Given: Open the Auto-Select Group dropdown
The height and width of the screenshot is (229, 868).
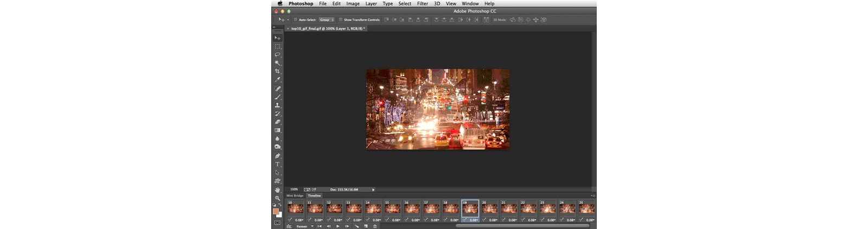Looking at the screenshot, I should tap(326, 20).
